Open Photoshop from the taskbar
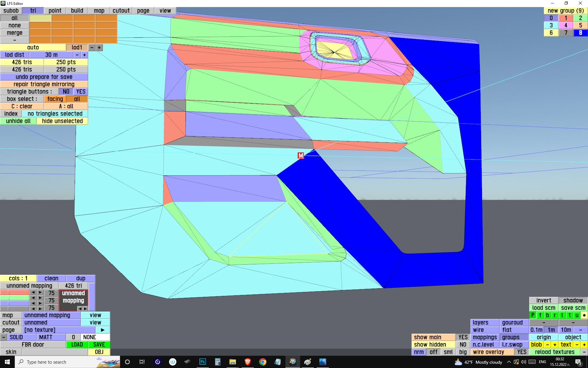 [202, 362]
